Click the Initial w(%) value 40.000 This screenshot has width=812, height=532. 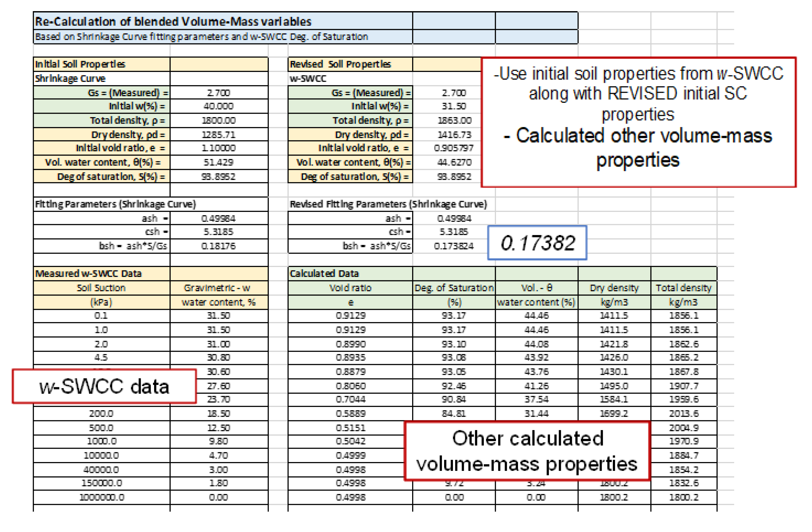click(x=218, y=106)
